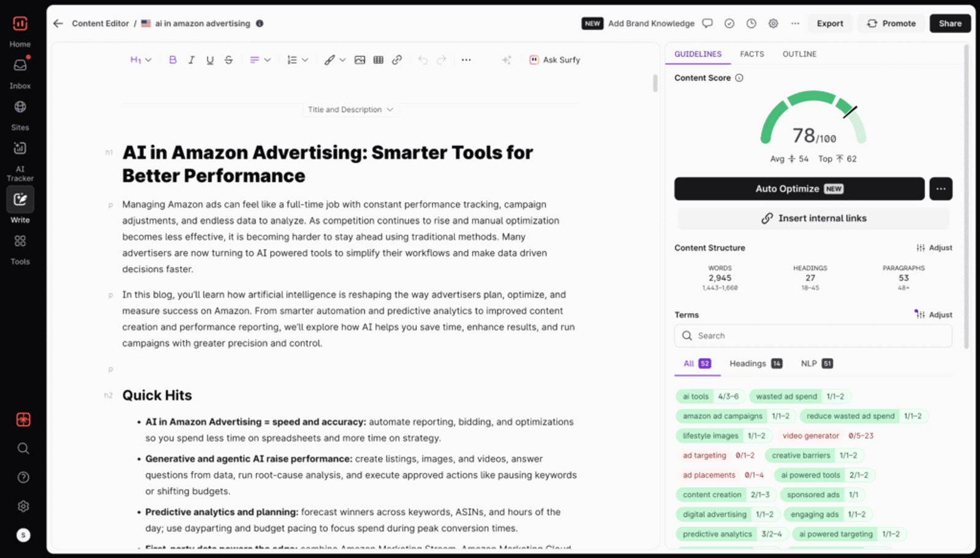Open AI Tracker from the sidebar
Screen dimensions: 980x558
pyautogui.click(x=20, y=161)
